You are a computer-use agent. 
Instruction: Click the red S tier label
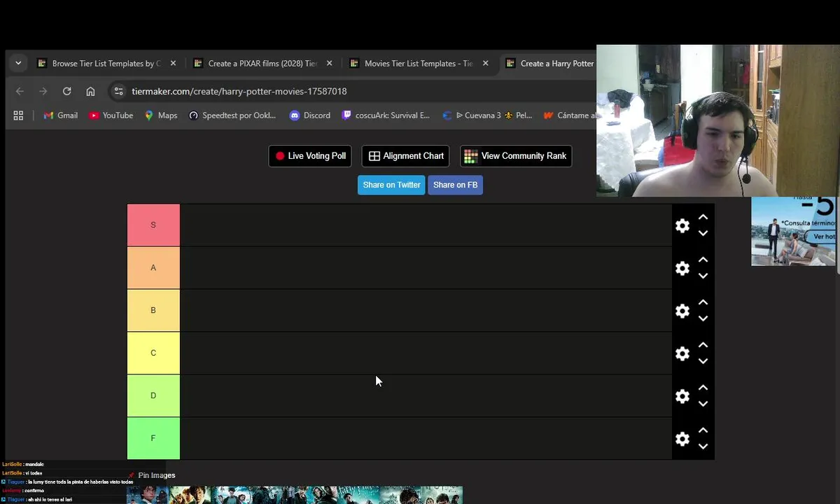[x=153, y=225]
